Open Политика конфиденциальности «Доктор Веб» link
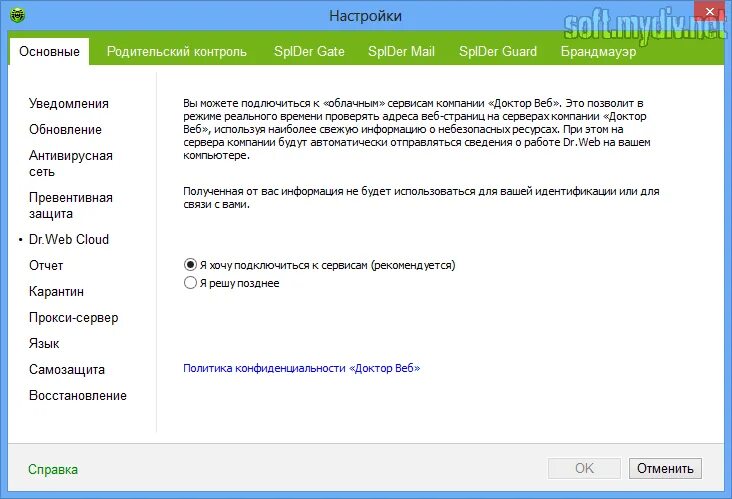732x499 pixels. [x=302, y=368]
